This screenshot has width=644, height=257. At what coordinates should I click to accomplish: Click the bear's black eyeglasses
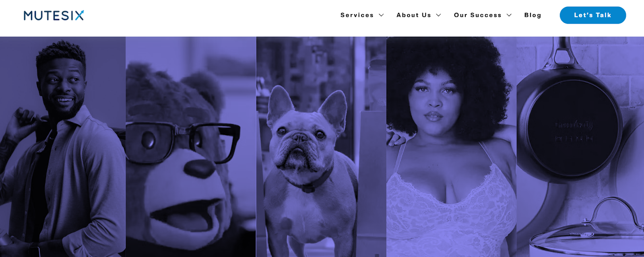183,141
